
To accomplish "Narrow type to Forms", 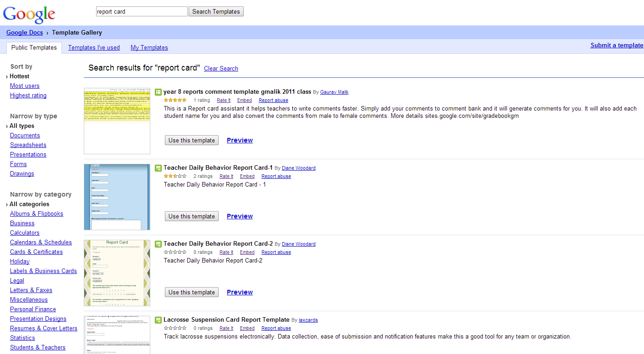I will [18, 164].
